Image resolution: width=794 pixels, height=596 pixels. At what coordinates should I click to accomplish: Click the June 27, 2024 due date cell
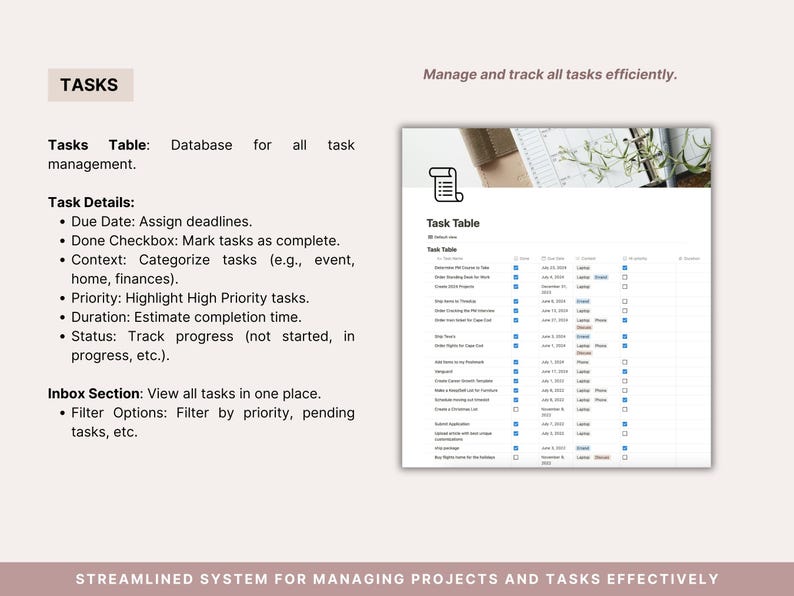coord(554,321)
